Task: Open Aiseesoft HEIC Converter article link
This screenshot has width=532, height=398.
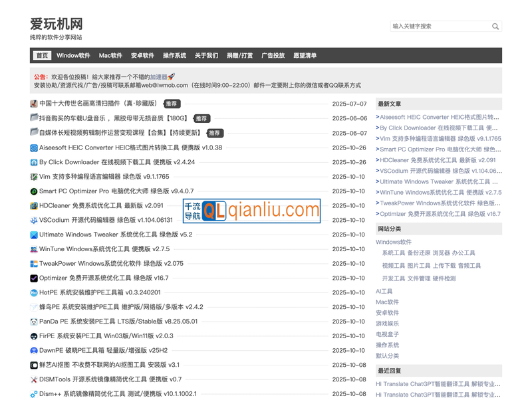Action: point(130,148)
